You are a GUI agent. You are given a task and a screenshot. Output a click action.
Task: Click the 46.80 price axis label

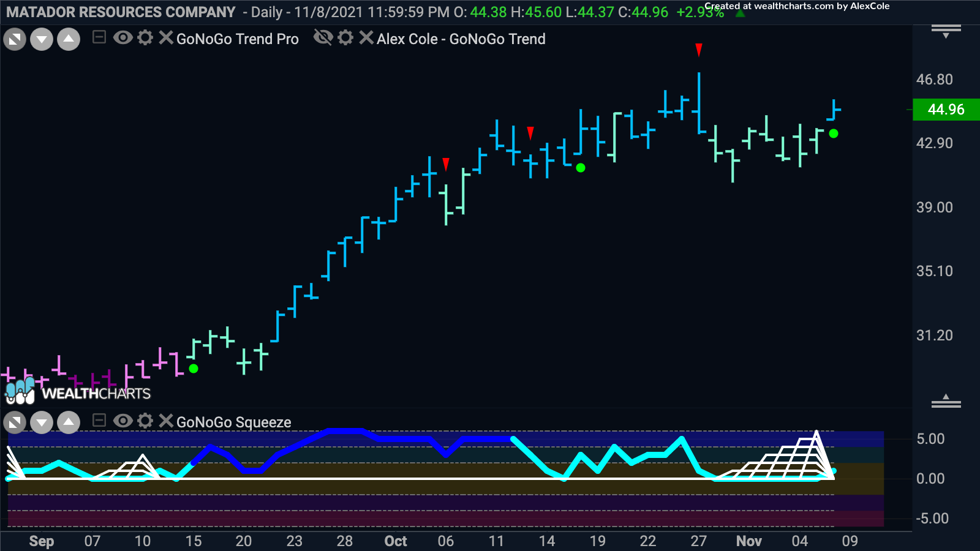point(935,80)
